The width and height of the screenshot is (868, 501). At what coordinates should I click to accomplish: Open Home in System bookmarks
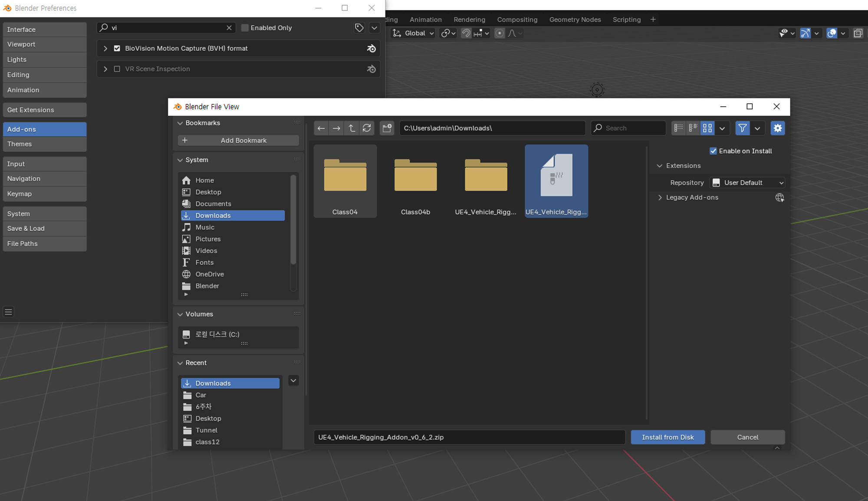point(233,180)
